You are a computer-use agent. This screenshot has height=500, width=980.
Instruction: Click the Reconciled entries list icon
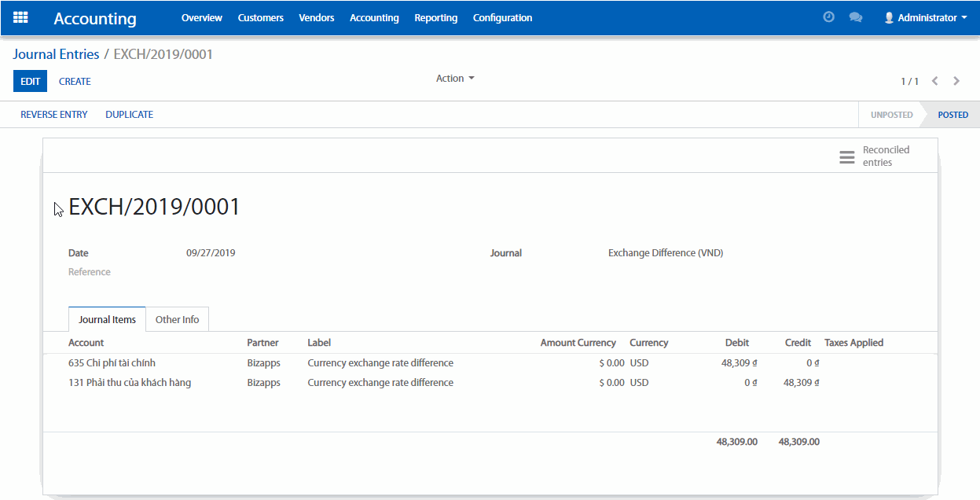point(846,157)
